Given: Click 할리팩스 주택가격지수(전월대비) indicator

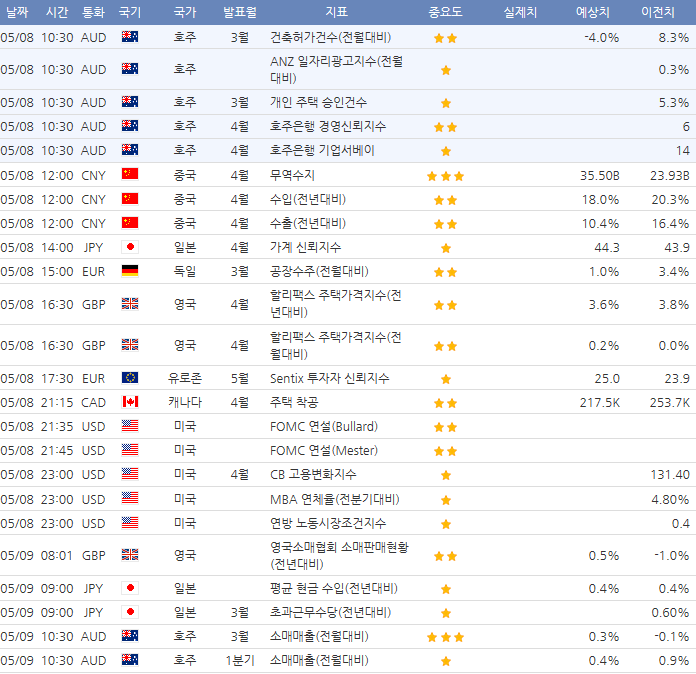Looking at the screenshot, I should tap(336, 345).
